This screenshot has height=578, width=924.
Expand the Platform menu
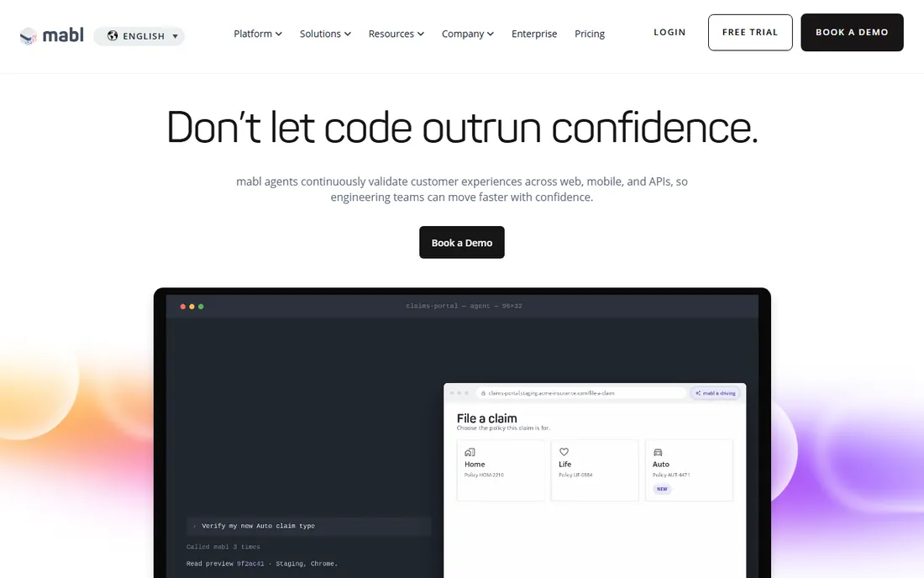258,34
